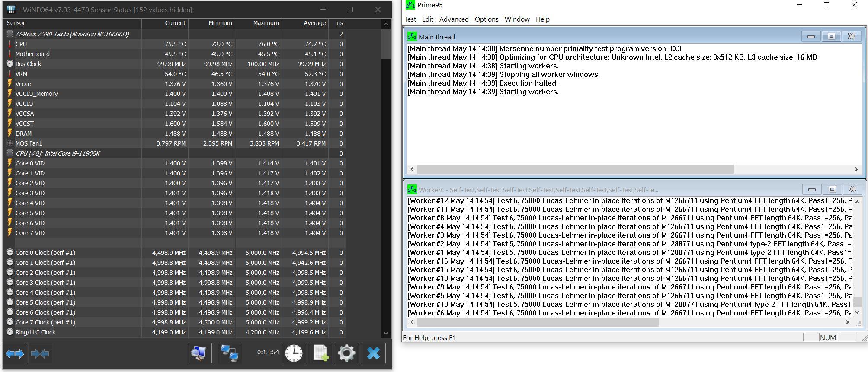
Task: Click Workers scroll down arrow
Action: (857, 312)
